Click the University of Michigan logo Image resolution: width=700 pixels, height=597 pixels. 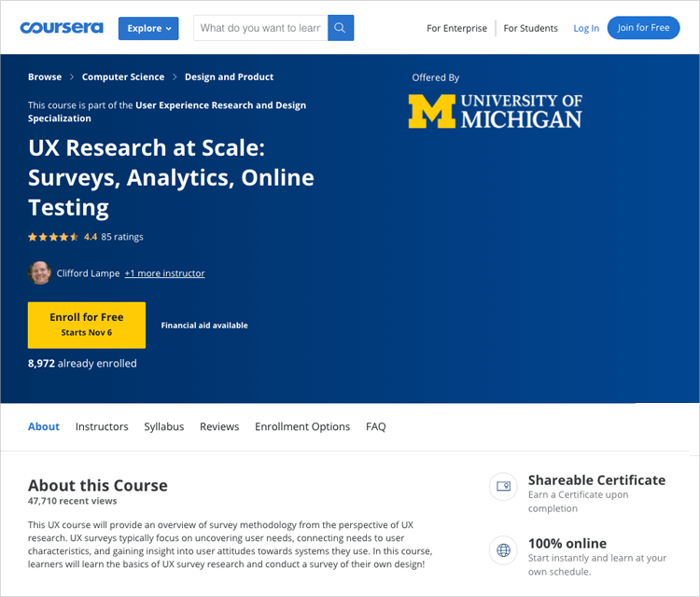[x=495, y=111]
